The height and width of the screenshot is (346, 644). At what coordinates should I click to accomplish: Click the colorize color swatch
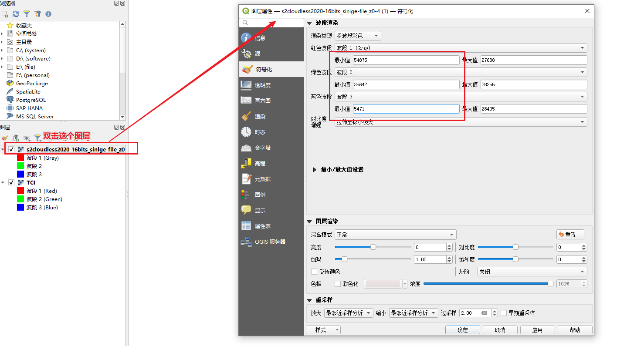[x=383, y=284]
